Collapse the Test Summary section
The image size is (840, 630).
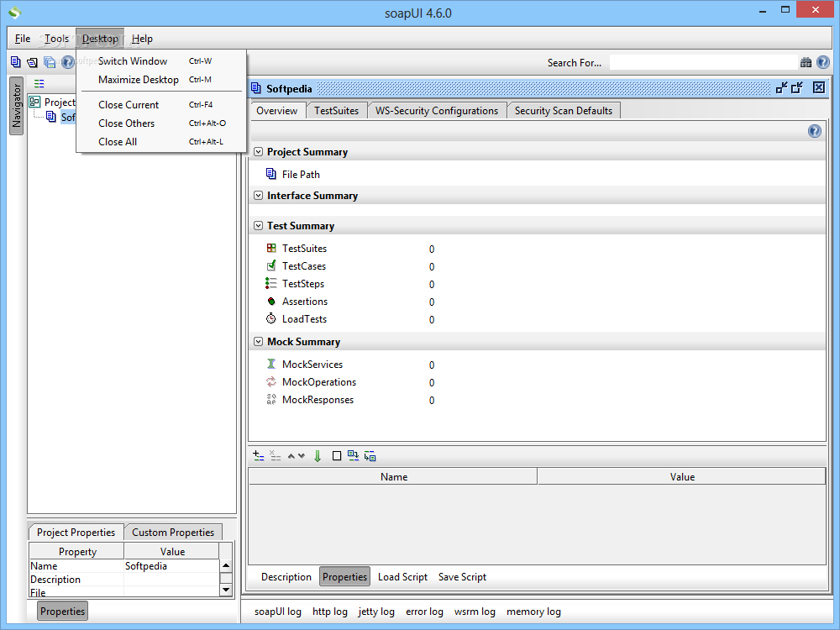pos(258,225)
